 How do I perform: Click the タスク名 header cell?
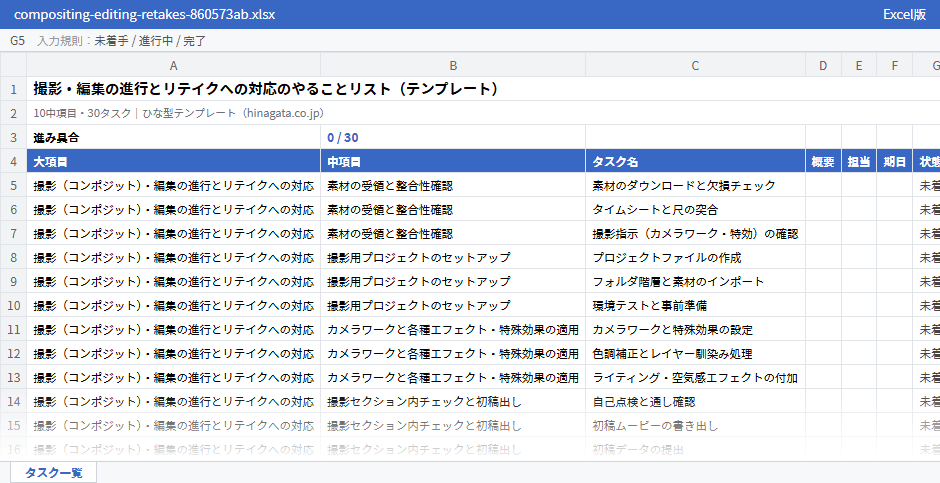coord(695,161)
